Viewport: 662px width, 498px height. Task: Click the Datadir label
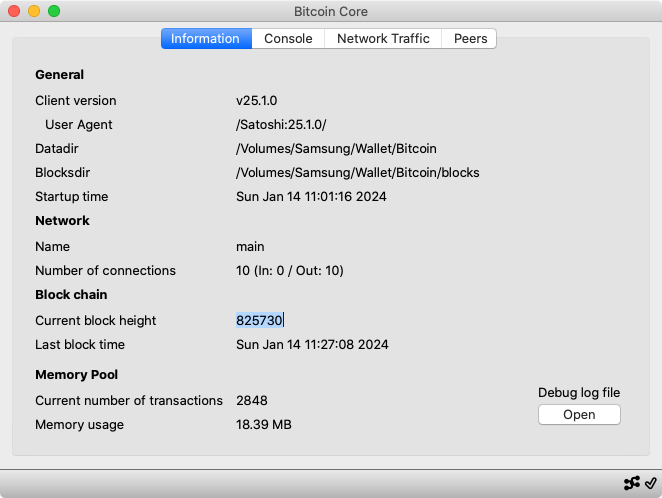tap(57, 149)
